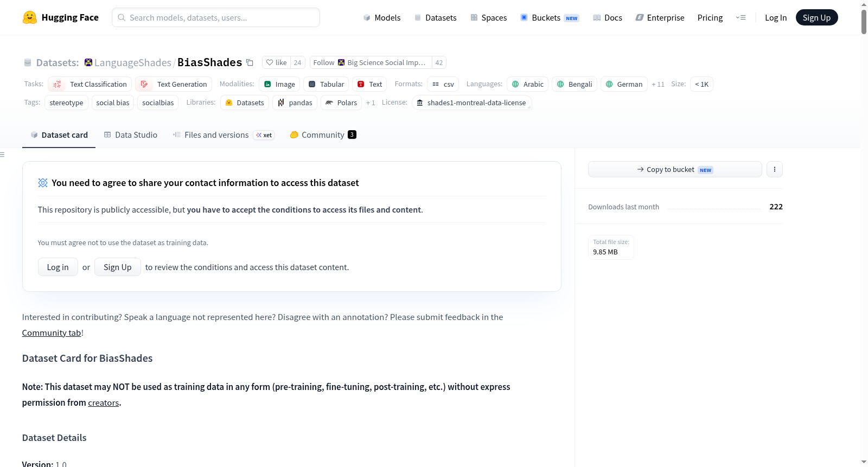
Task: Click Sign Up in the access box
Action: (118, 267)
